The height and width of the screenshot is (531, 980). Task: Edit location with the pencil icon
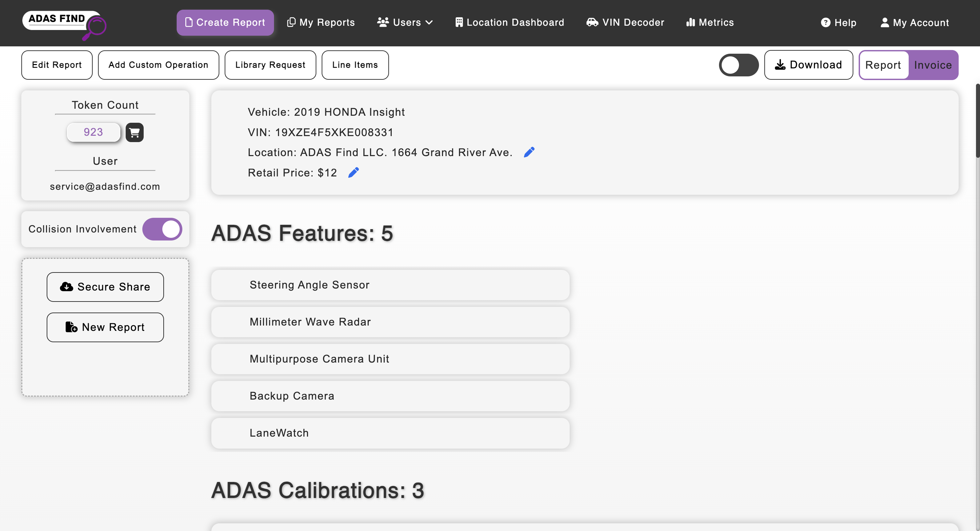click(x=529, y=152)
